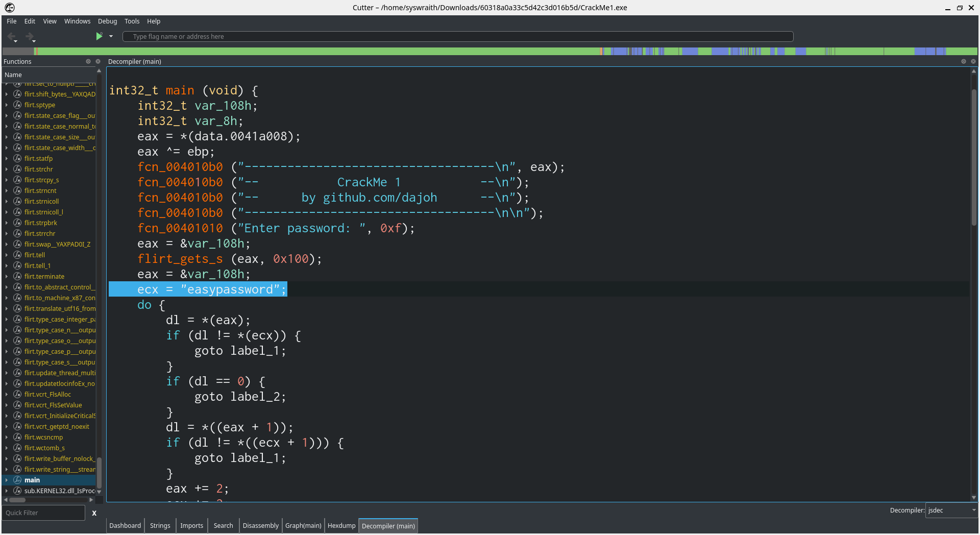Switch to the Disassembly tab
980x535 pixels.
[260, 525]
